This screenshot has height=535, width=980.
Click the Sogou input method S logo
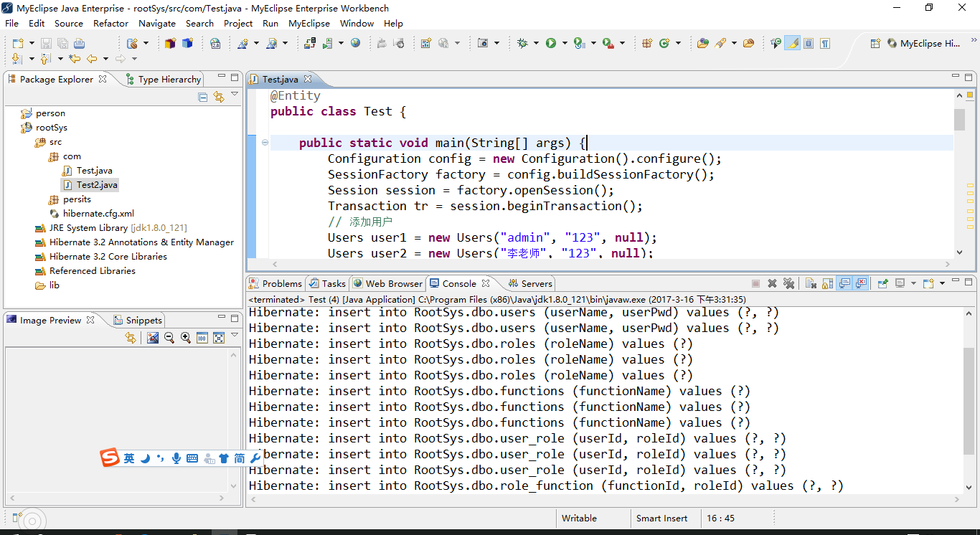tap(110, 458)
